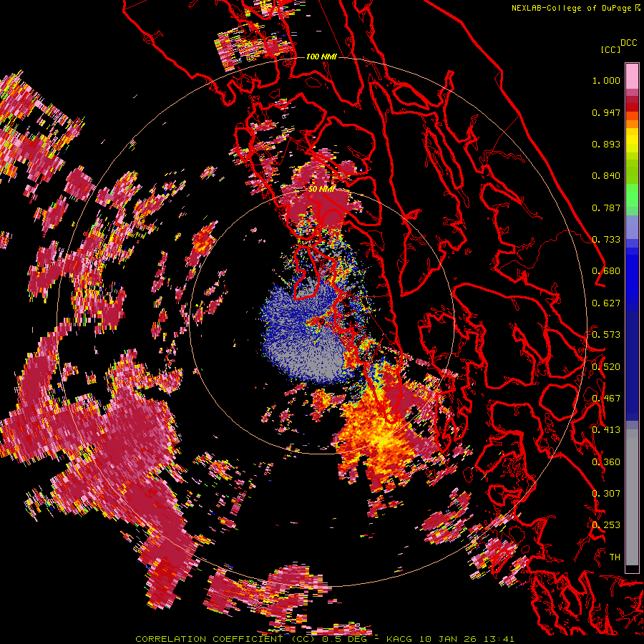The image size is (644, 644).
Task: Click the 0.680 scale value
Action: [x=606, y=271]
